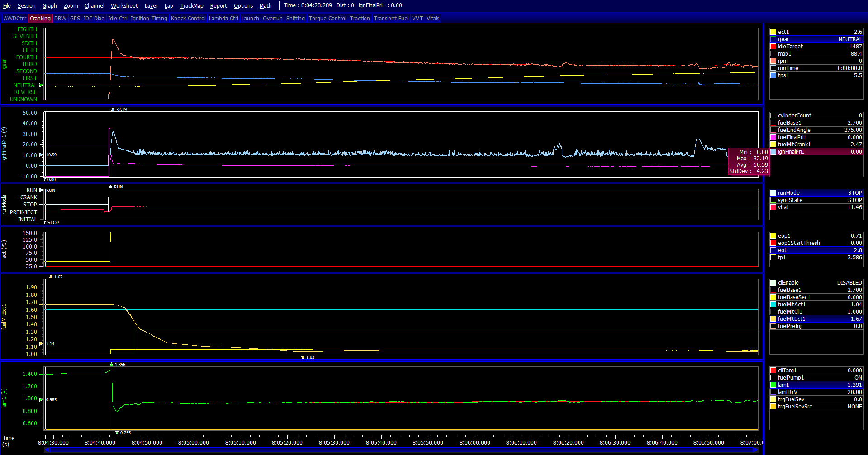
Task: Click the eop1StartThresh red swatch
Action: click(x=773, y=243)
